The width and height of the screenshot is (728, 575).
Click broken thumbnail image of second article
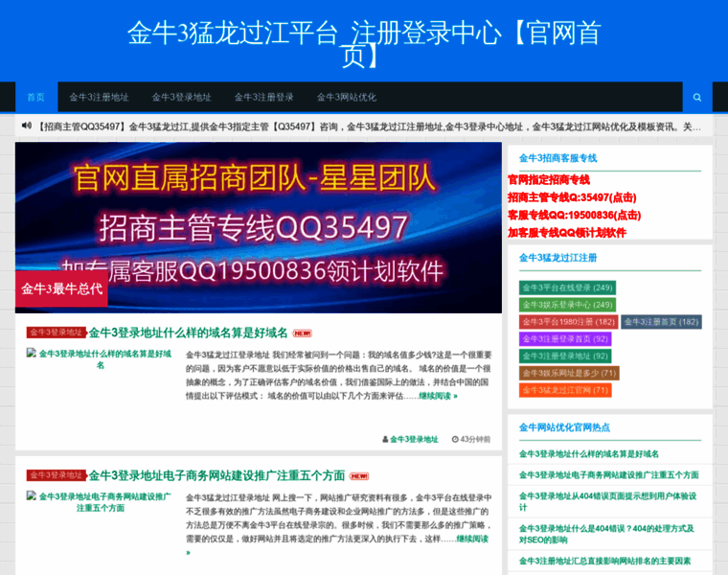click(101, 501)
